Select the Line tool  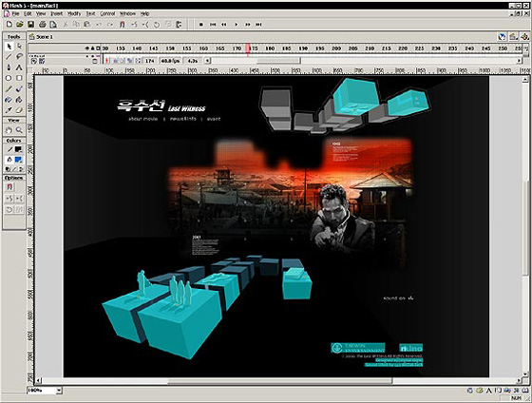[x=9, y=57]
